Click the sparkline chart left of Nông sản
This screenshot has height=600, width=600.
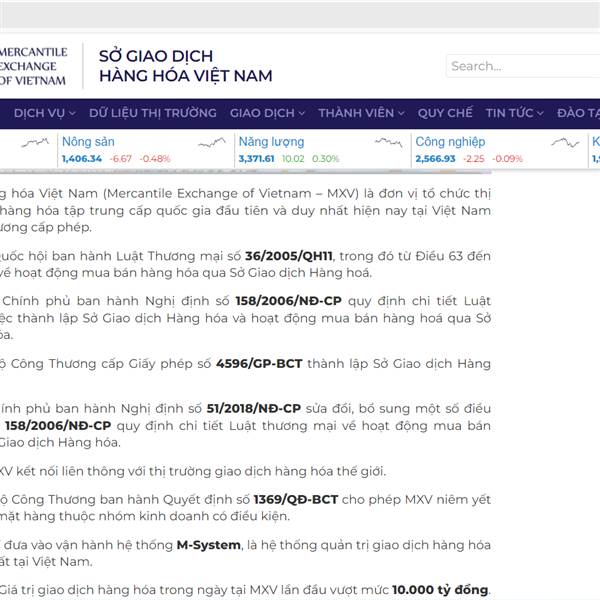point(35,143)
